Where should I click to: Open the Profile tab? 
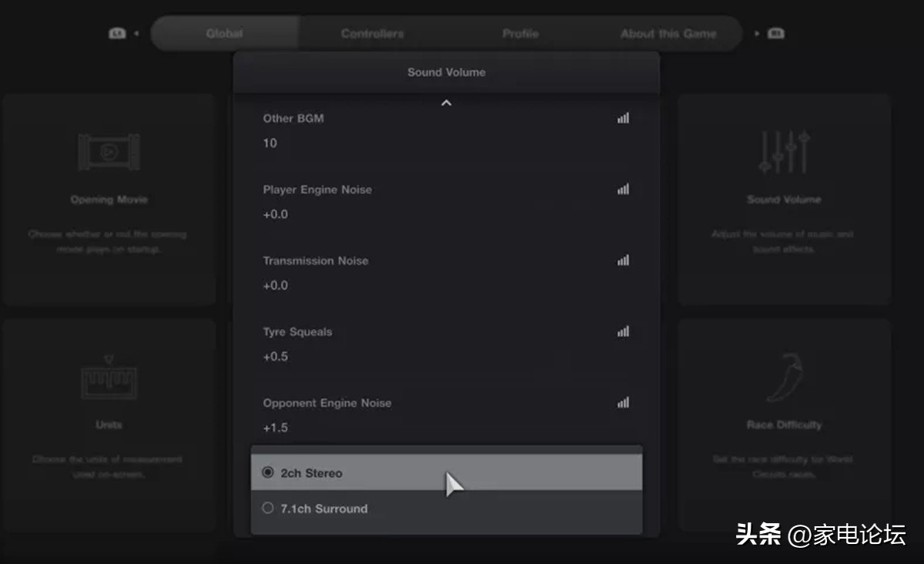coord(521,34)
